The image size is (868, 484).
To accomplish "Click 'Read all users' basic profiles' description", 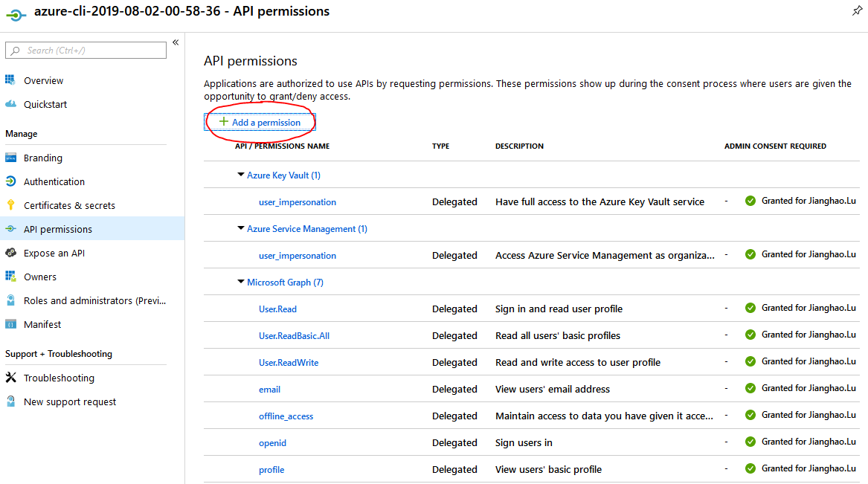I will click(x=557, y=336).
